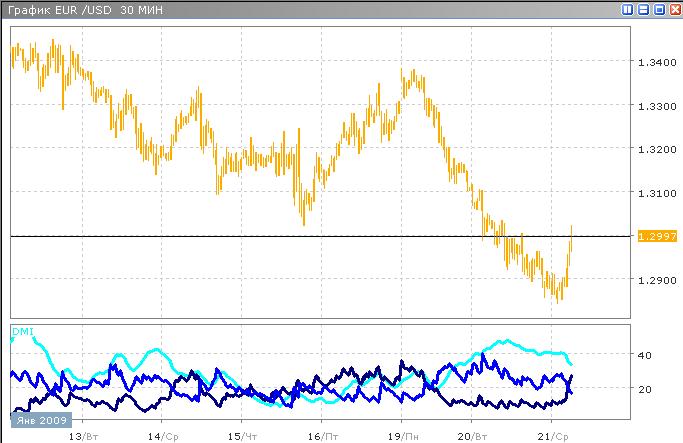Click the 40 level on DMI scale
This screenshot has width=683, height=443.
644,355
